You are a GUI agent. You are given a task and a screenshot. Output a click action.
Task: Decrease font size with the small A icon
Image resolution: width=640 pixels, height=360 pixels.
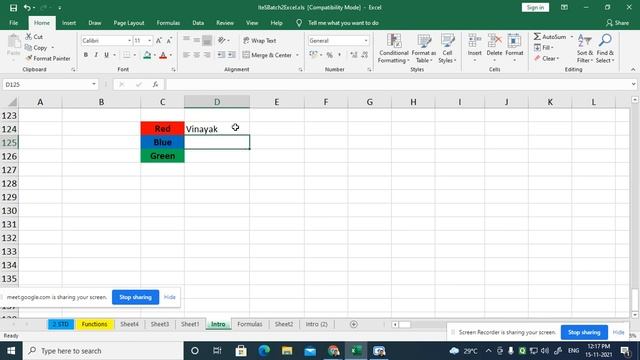(x=169, y=40)
